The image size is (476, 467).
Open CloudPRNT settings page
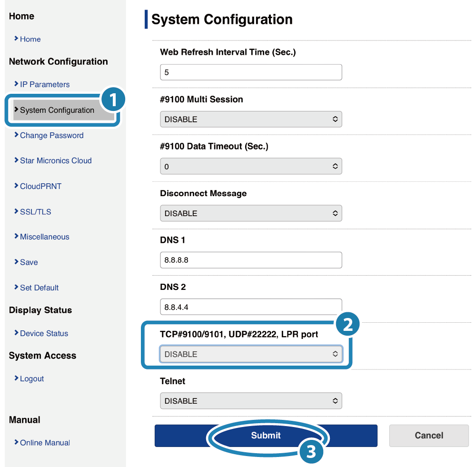pyautogui.click(x=40, y=186)
